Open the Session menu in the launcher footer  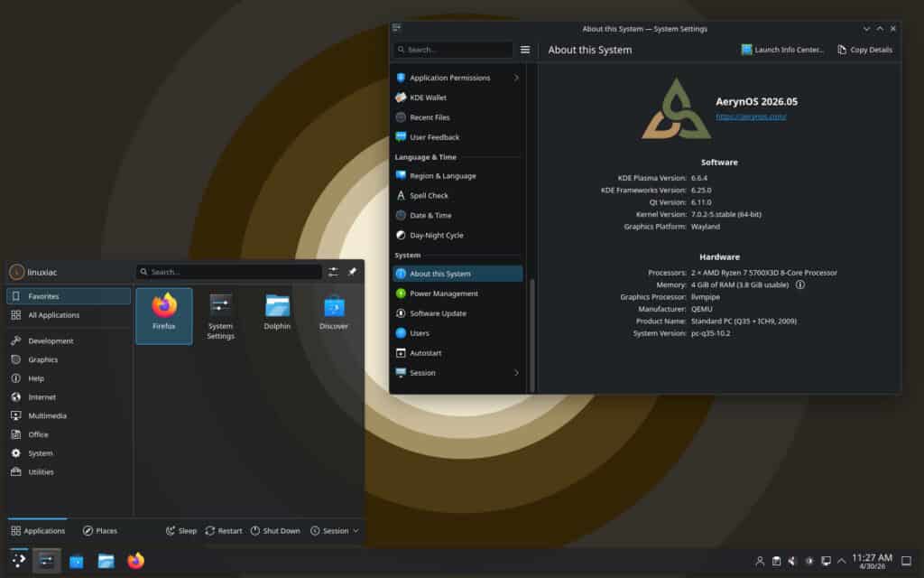click(x=333, y=530)
